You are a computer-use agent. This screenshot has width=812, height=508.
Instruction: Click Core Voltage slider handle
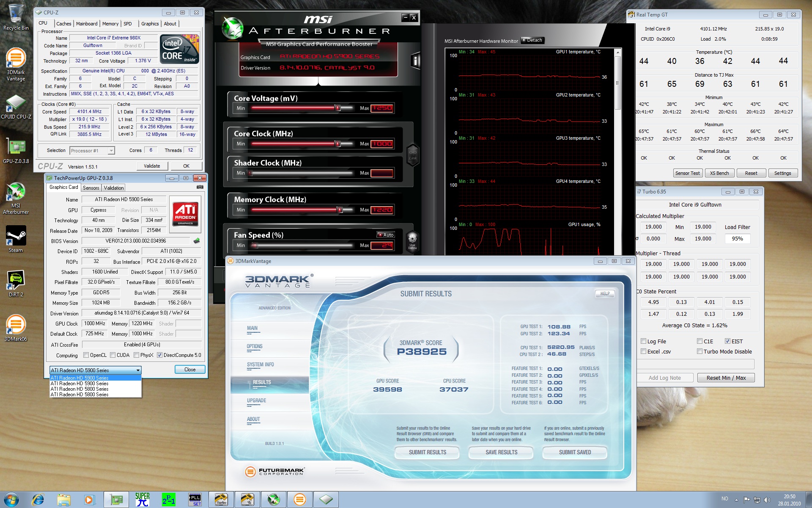[x=337, y=108]
